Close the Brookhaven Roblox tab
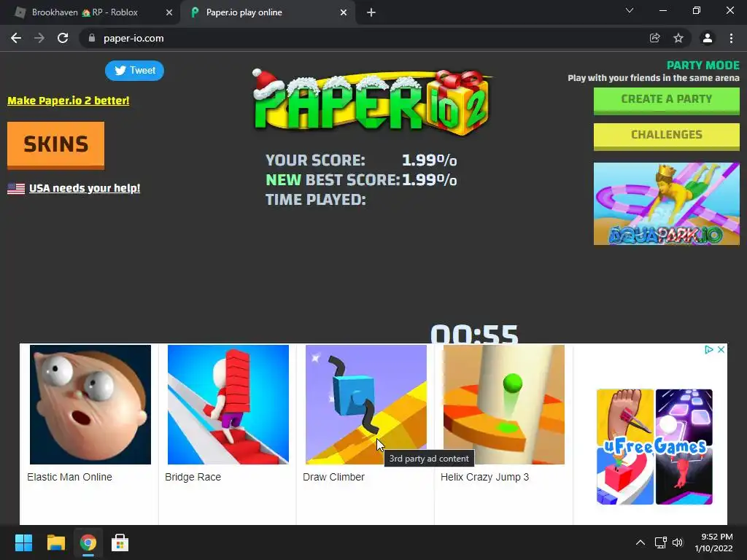The image size is (747, 560). tap(169, 12)
